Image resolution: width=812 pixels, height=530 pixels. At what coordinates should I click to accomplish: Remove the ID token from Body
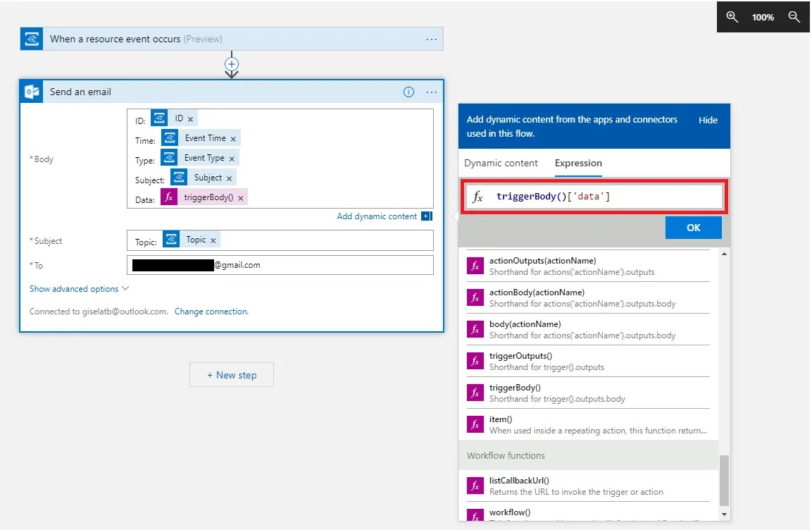[x=191, y=119]
